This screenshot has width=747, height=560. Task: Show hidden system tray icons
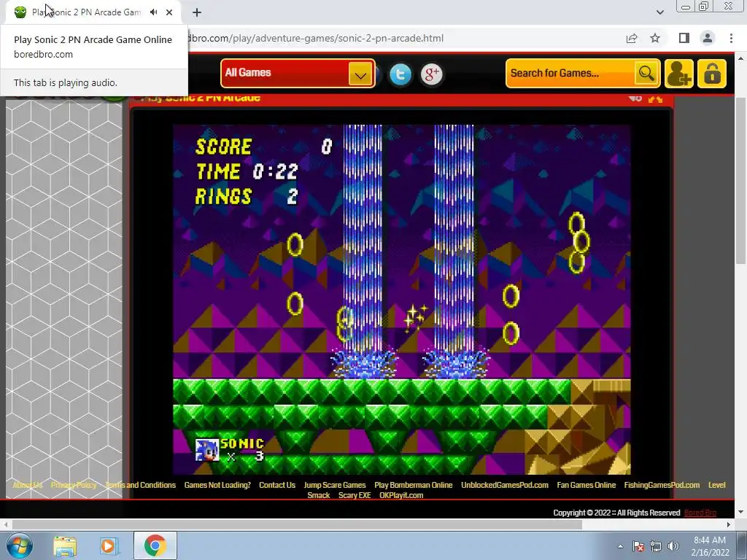(x=620, y=546)
